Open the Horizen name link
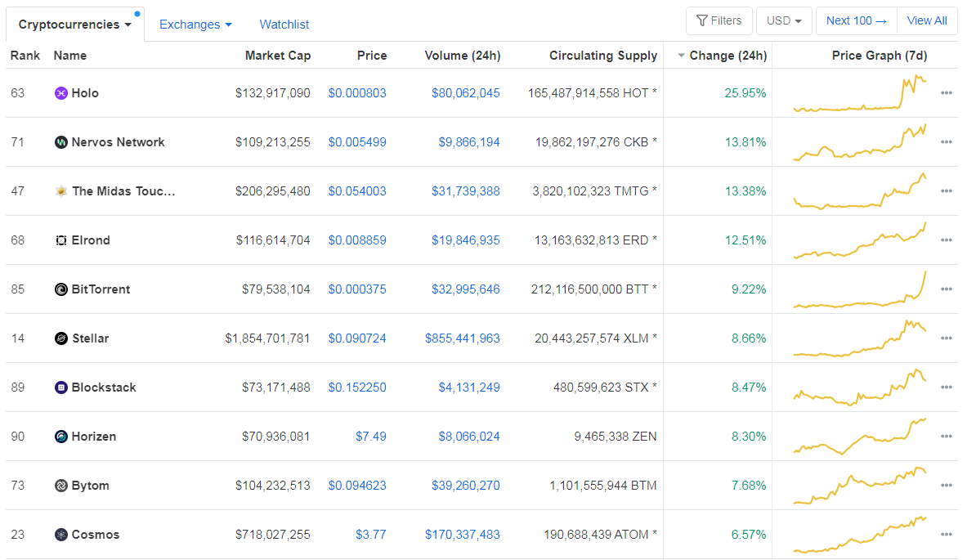 tap(93, 437)
